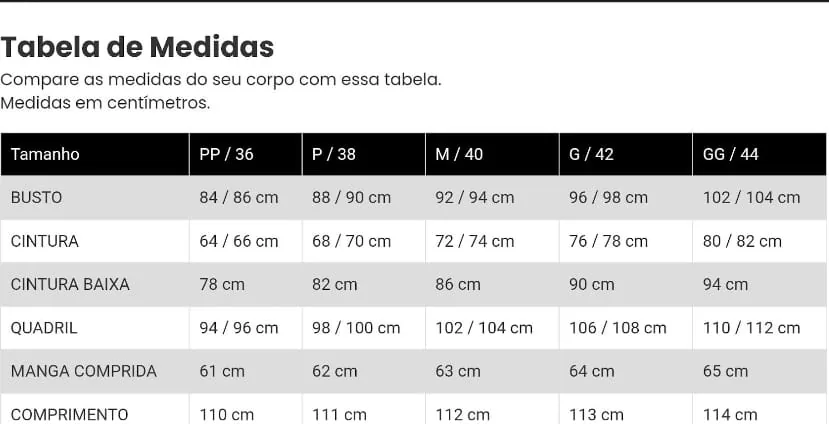Image resolution: width=829 pixels, height=424 pixels.
Task: Click the COMPRIMENTO row label
Action: [70, 414]
